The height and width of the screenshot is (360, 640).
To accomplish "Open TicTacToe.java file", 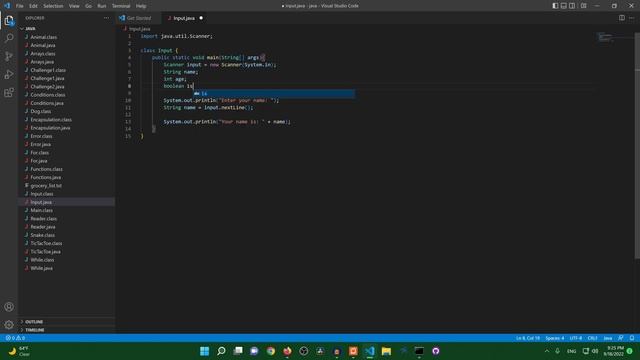I will click(45, 251).
